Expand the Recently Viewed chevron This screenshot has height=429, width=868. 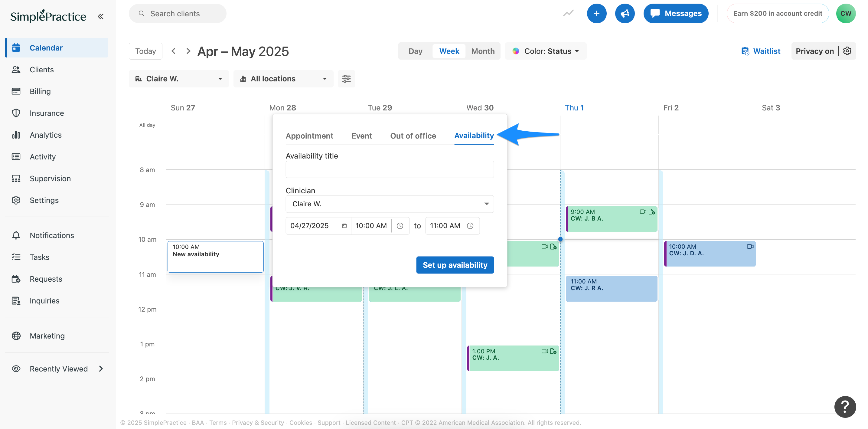click(x=101, y=369)
